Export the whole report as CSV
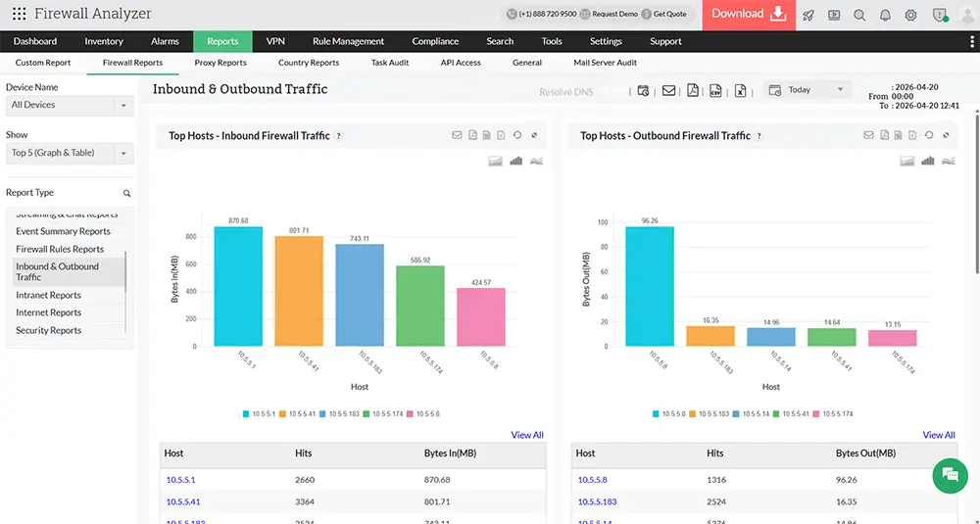The width and height of the screenshot is (980, 524). point(715,90)
